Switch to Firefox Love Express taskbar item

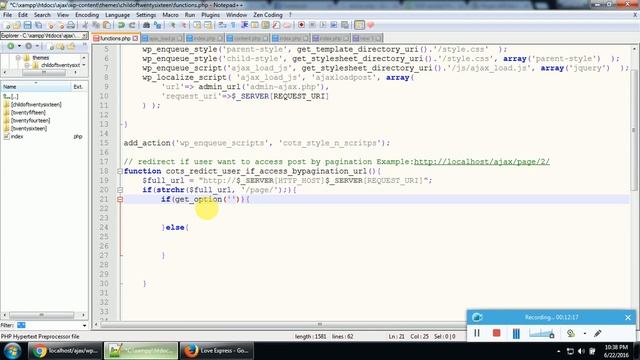click(216, 351)
